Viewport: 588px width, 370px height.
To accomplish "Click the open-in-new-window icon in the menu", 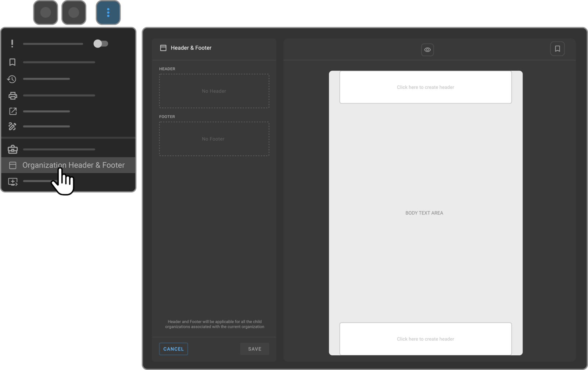I will tap(12, 111).
